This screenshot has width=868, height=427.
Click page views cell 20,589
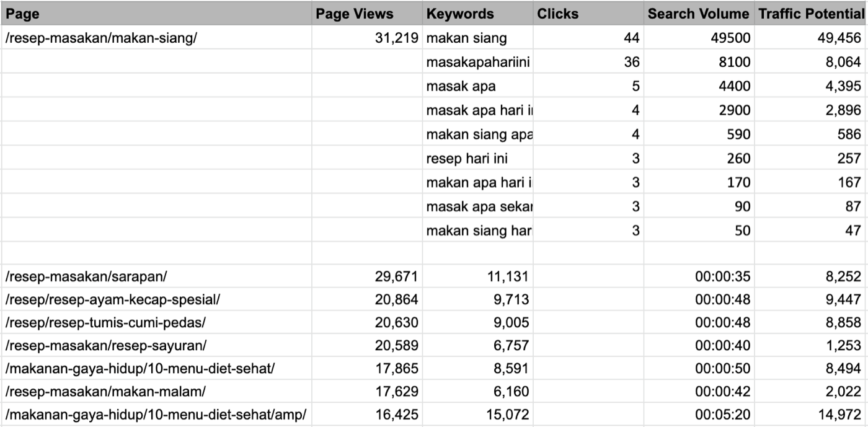coord(367,345)
